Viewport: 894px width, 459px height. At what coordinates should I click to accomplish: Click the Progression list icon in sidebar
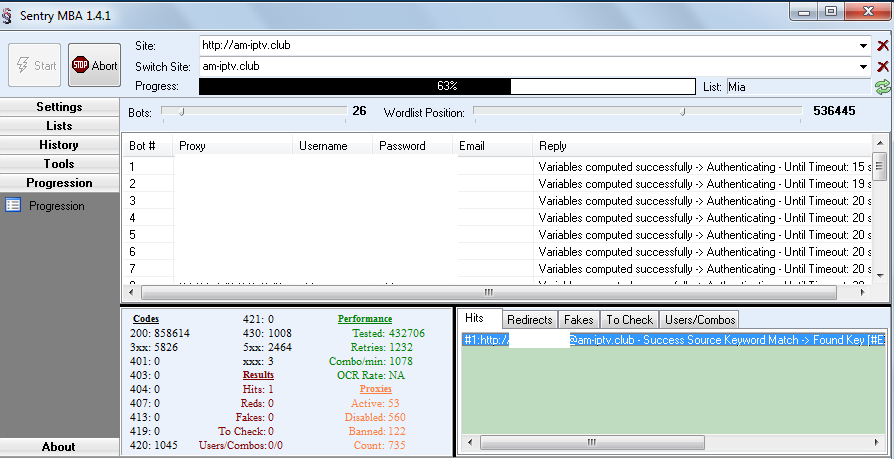pos(13,205)
